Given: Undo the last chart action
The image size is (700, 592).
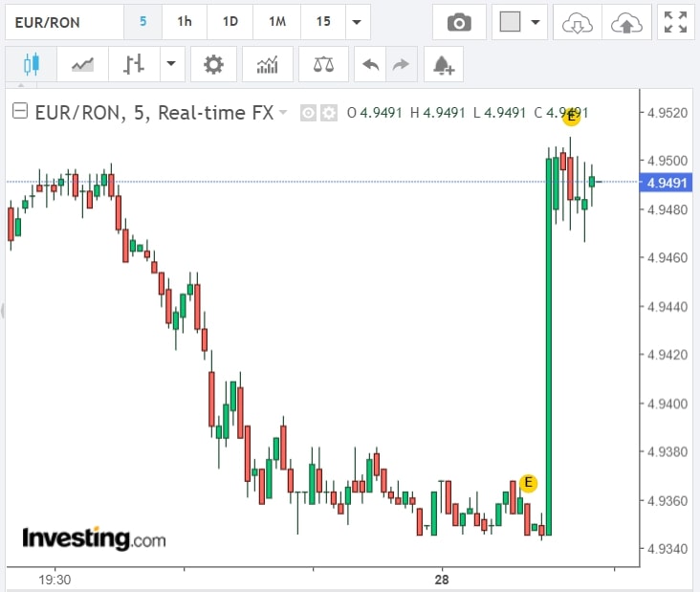Looking at the screenshot, I should [x=371, y=65].
